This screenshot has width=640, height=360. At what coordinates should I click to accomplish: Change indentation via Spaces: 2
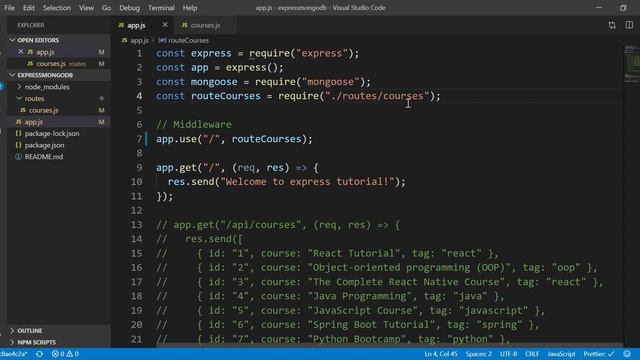478,354
